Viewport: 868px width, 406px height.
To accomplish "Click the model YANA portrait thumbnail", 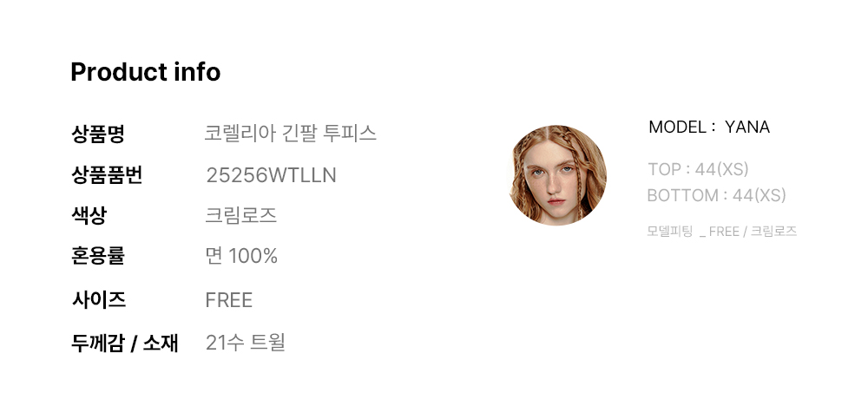I will (x=556, y=175).
